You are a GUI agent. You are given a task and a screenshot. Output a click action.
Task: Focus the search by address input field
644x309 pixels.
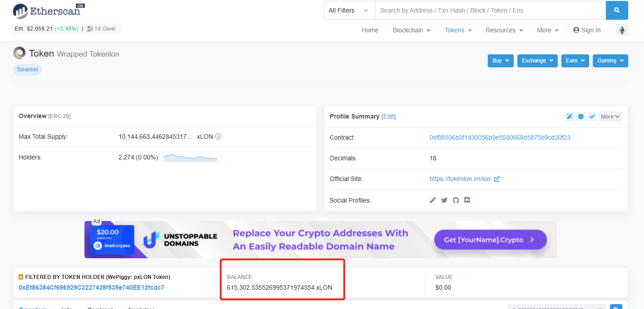coord(490,10)
